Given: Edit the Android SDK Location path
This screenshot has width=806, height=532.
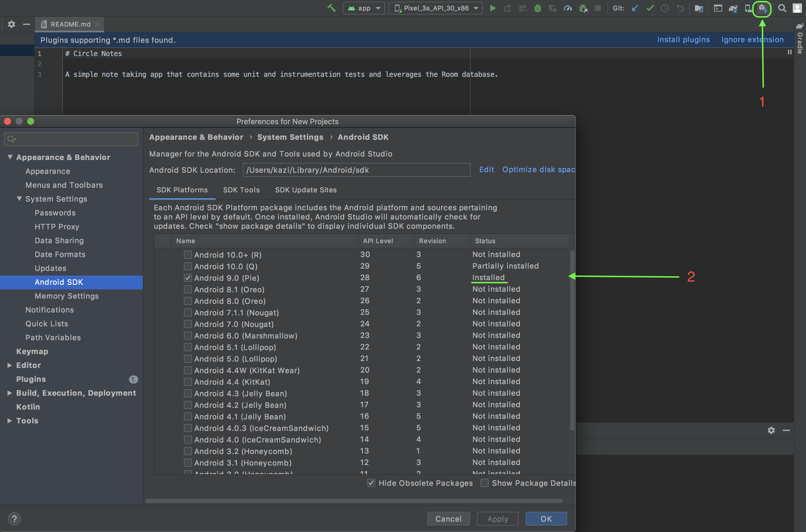Looking at the screenshot, I should (x=487, y=169).
